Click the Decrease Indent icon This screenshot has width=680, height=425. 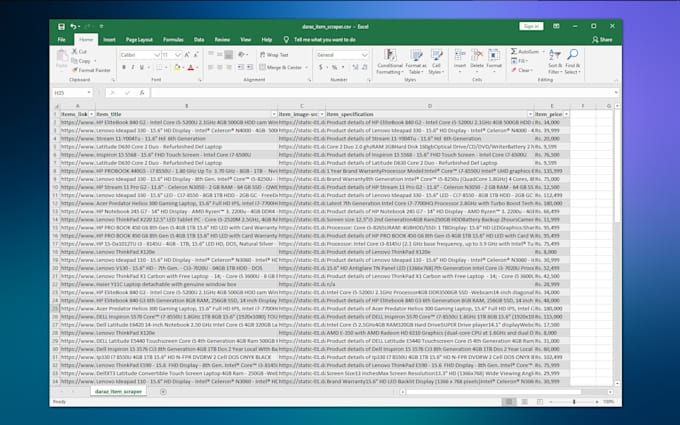pos(240,67)
